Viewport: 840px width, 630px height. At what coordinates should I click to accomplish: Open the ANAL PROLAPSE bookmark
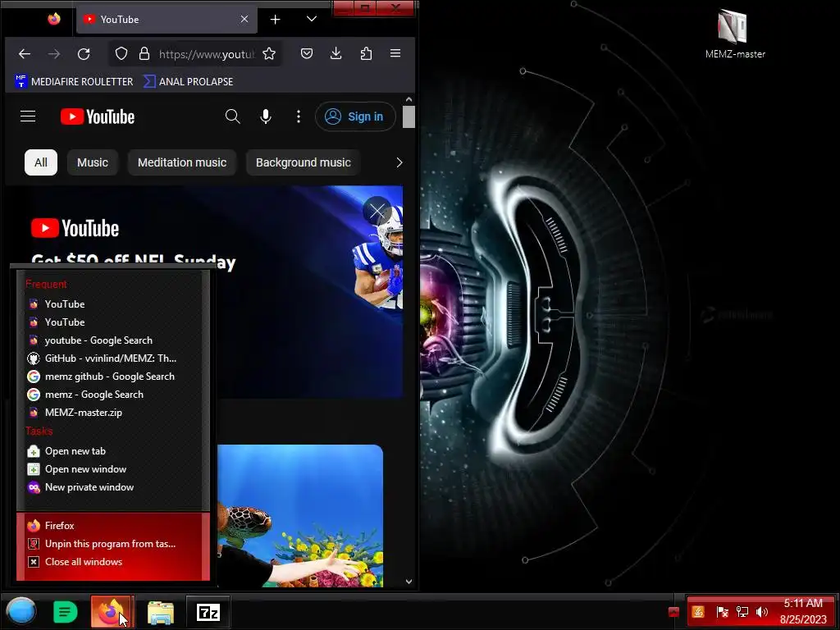[188, 81]
